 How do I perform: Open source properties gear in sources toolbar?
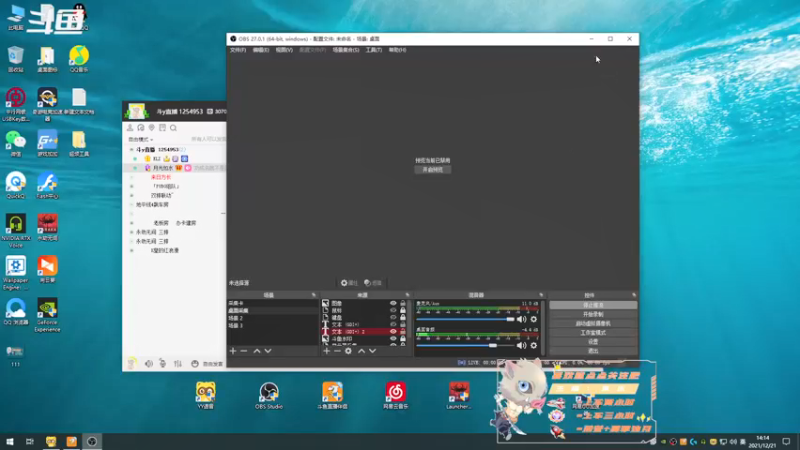coord(348,351)
